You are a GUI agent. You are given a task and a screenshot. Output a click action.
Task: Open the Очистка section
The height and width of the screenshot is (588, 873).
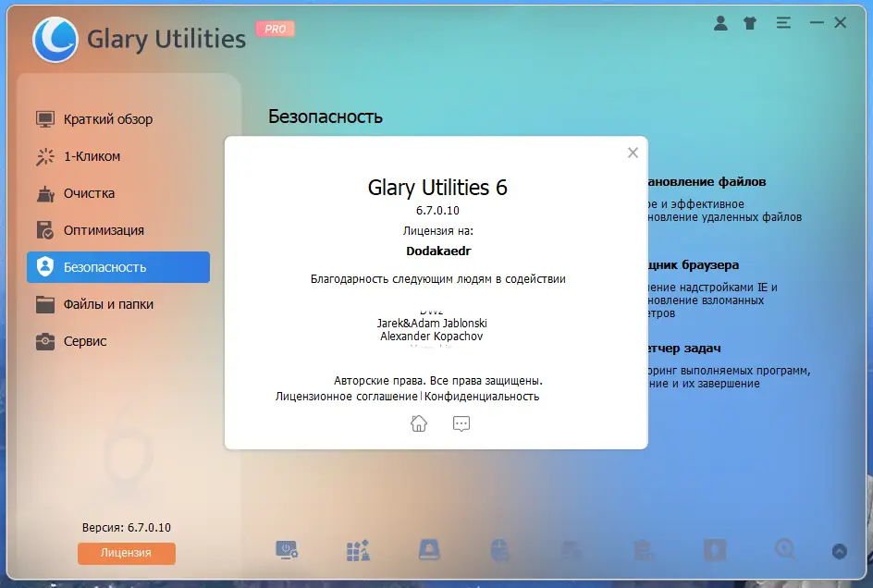tap(118, 193)
